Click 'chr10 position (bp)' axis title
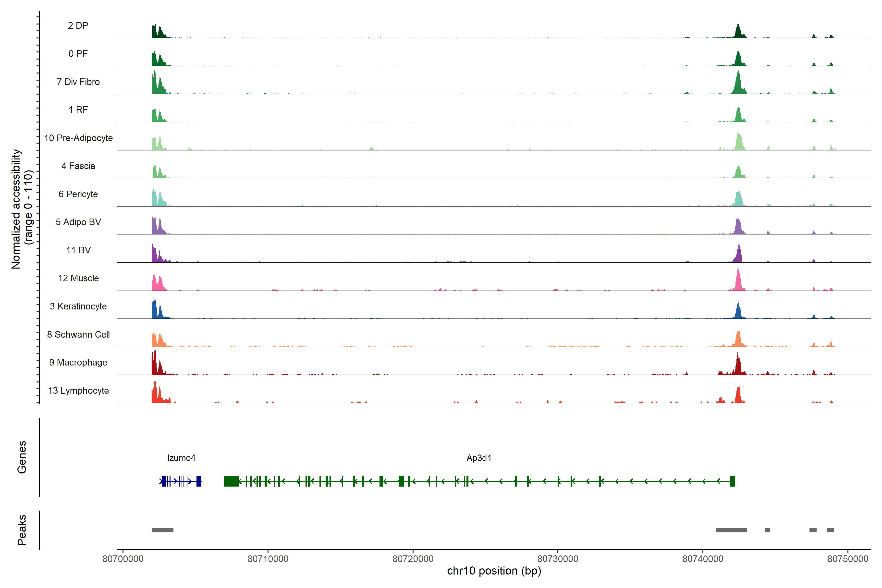882x588 pixels. click(494, 571)
